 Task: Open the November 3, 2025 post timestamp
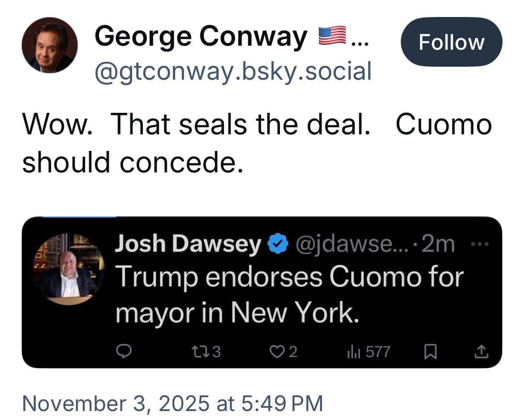point(172,403)
